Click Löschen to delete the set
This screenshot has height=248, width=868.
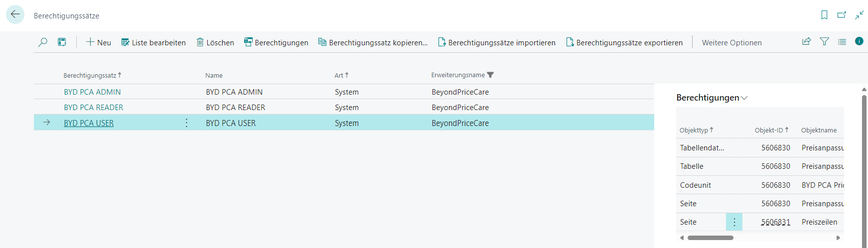[215, 43]
